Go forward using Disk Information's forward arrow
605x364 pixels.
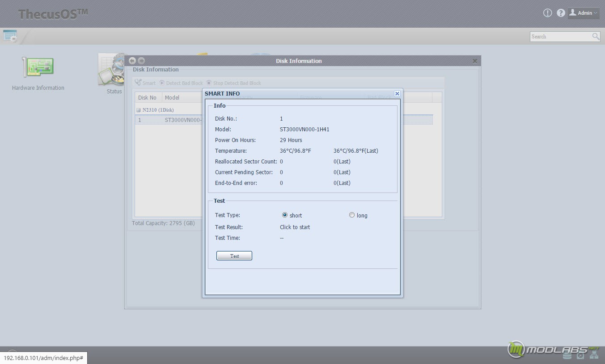pos(141,61)
